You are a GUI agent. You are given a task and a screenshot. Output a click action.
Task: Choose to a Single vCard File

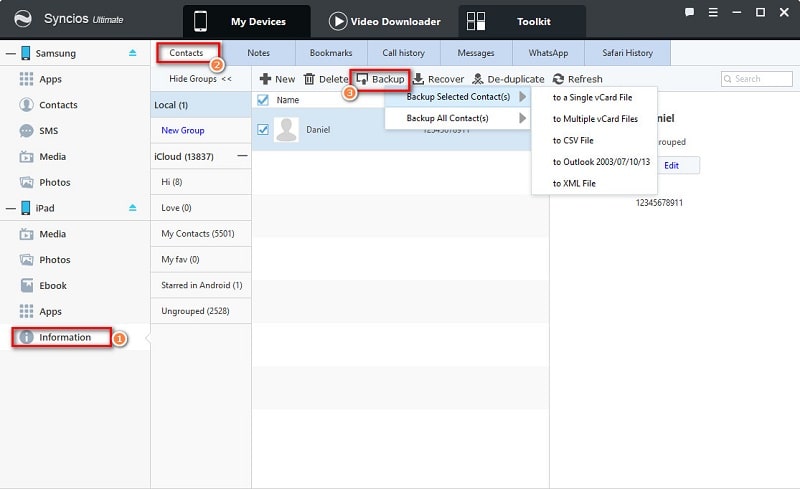point(594,97)
